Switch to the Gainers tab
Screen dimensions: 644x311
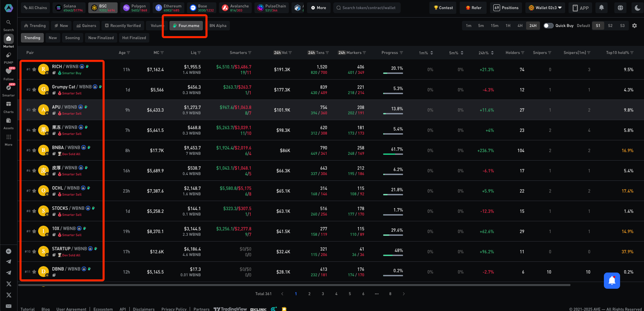coord(86,26)
